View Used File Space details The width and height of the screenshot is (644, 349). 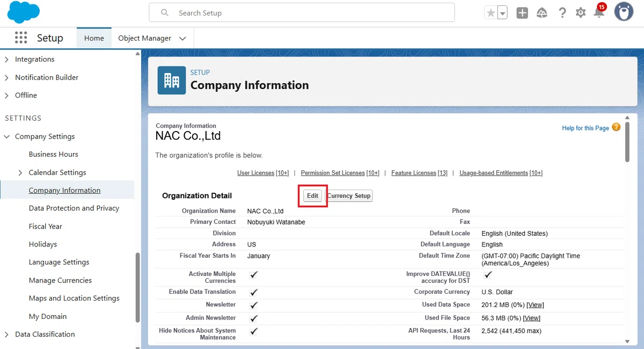531,318
